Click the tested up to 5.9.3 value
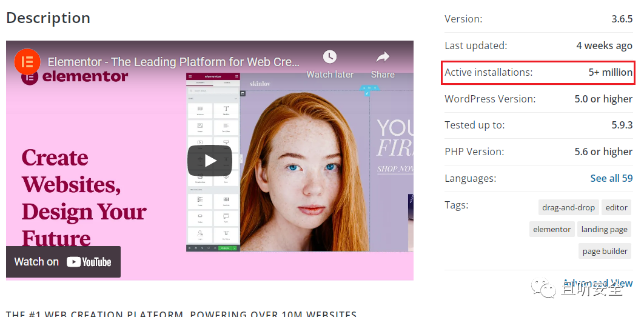644x317 pixels. 622,125
